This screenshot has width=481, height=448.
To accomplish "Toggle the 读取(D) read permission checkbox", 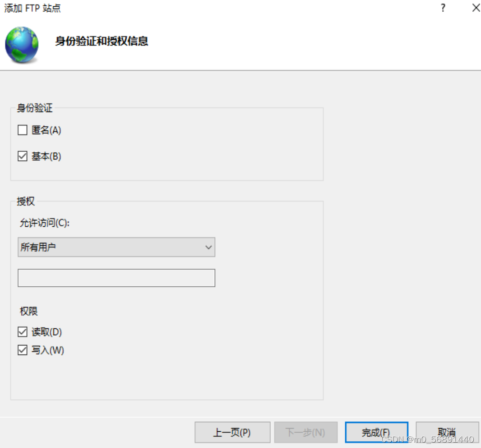I will click(23, 331).
